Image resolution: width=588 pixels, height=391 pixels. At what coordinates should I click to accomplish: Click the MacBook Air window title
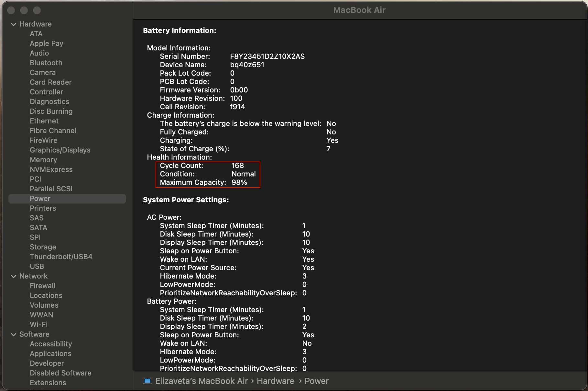point(359,10)
